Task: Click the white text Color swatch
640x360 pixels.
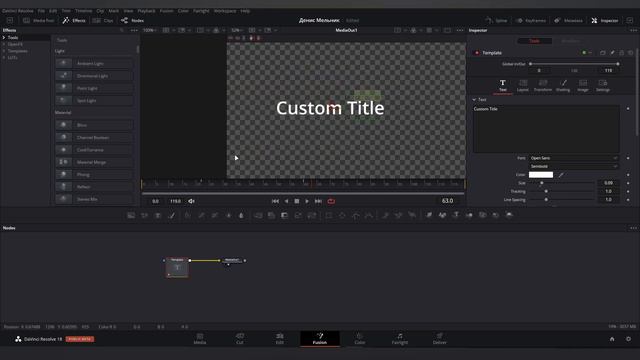Action: [x=541, y=175]
